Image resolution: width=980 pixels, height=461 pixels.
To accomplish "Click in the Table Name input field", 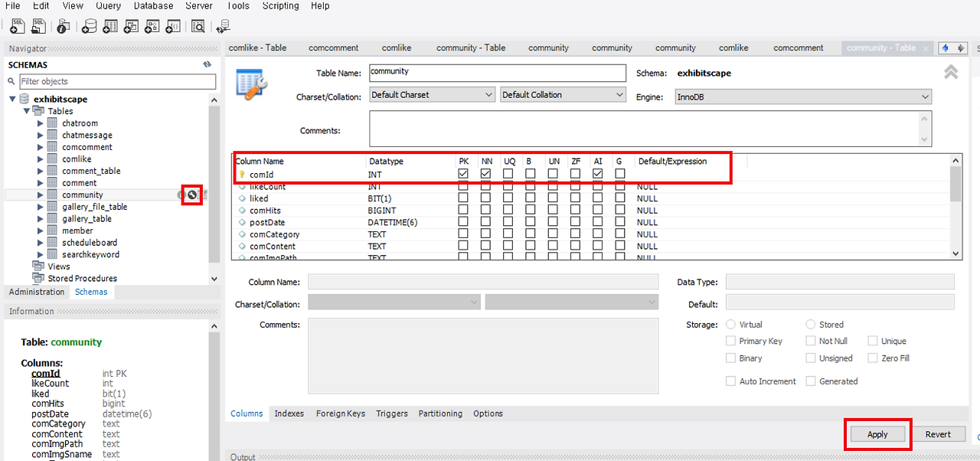I will point(497,73).
